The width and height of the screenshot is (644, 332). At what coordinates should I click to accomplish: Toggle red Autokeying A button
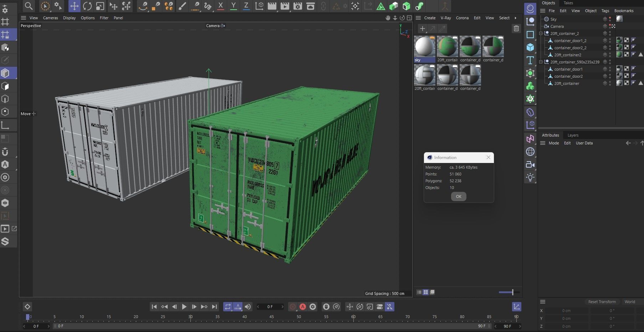pos(303,307)
